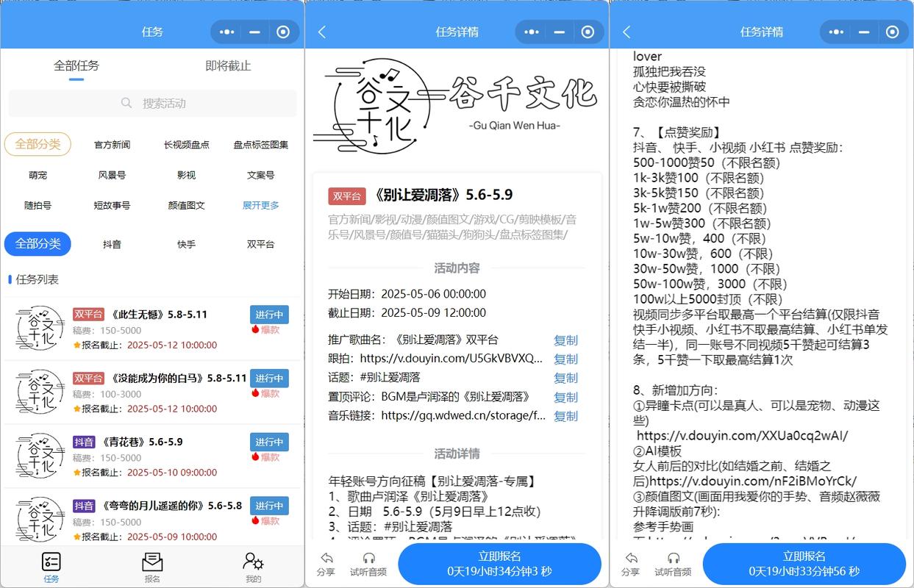Filter by 长视频盘点 category
This screenshot has width=914, height=588.
click(x=186, y=145)
